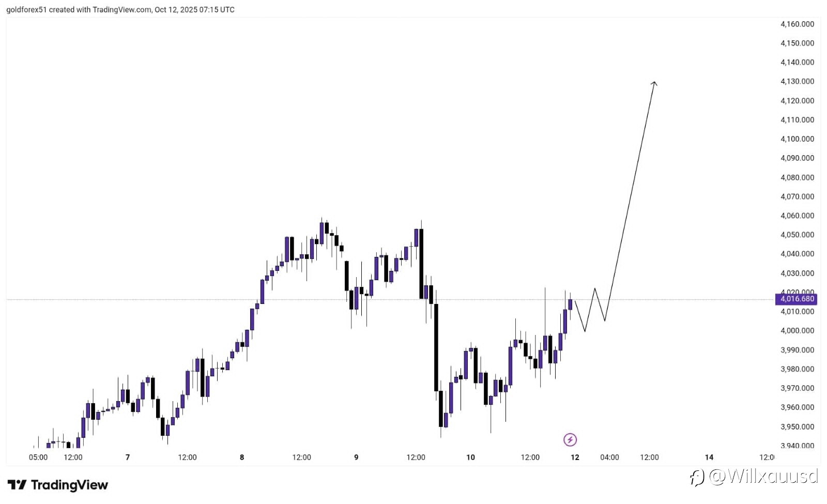Click the 3,950.000 price axis label
The image size is (827, 504).
(x=797, y=426)
